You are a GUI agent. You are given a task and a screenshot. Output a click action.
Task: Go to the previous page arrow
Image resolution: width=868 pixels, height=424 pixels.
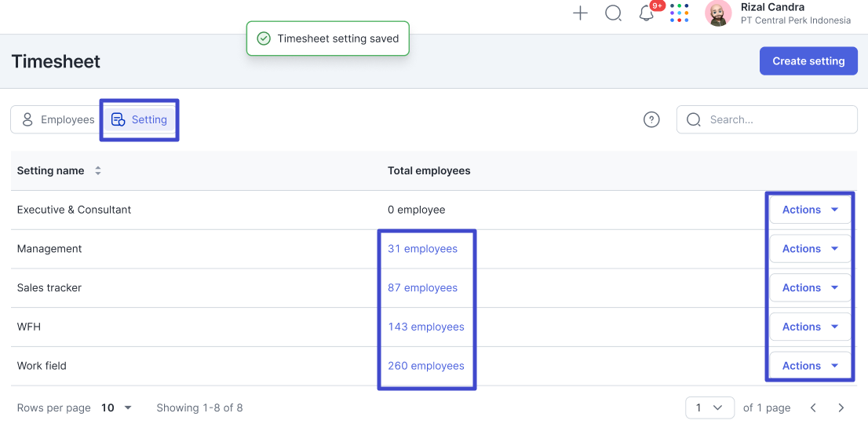click(x=813, y=408)
